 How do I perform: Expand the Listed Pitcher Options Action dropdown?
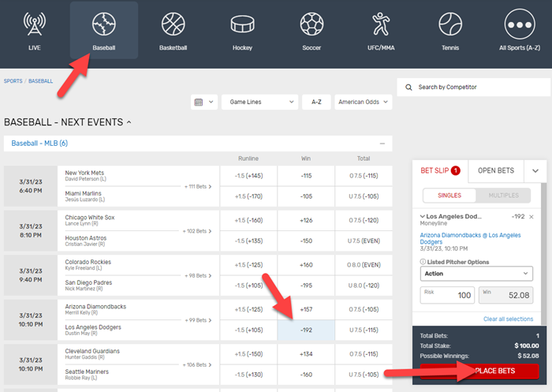tap(477, 273)
